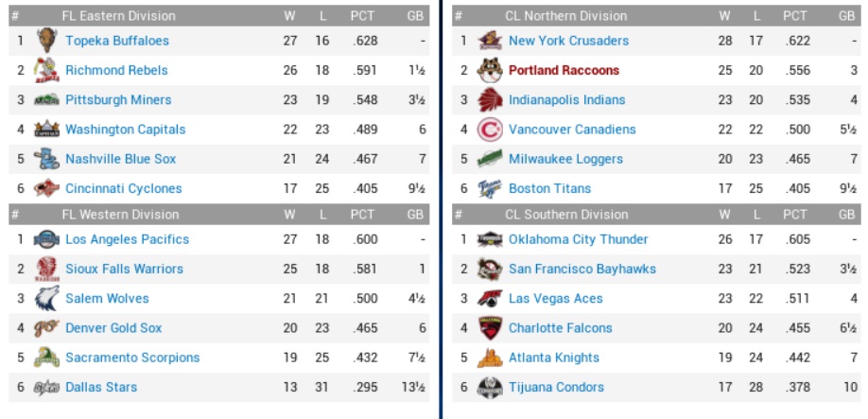Screen dimensions: 868x419
Task: Click the CL Southern Division header
Action: (x=566, y=215)
